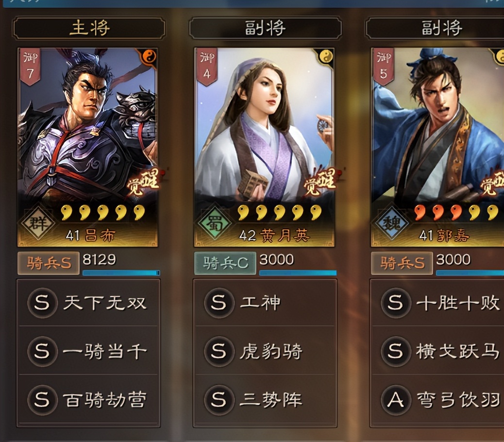Click Lu Bu's 8129 troop bar
This screenshot has height=442, width=504.
(x=121, y=273)
